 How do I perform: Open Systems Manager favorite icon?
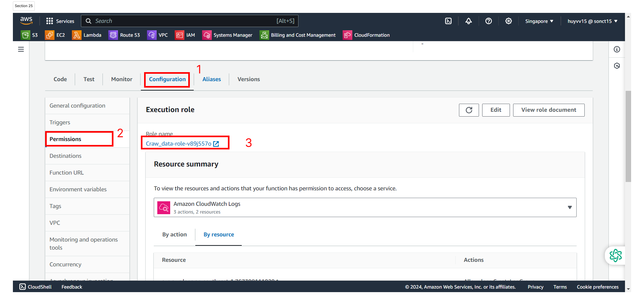pyautogui.click(x=207, y=35)
